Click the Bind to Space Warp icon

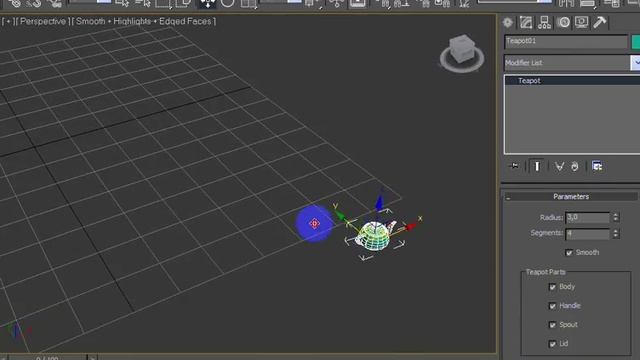pos(54,4)
